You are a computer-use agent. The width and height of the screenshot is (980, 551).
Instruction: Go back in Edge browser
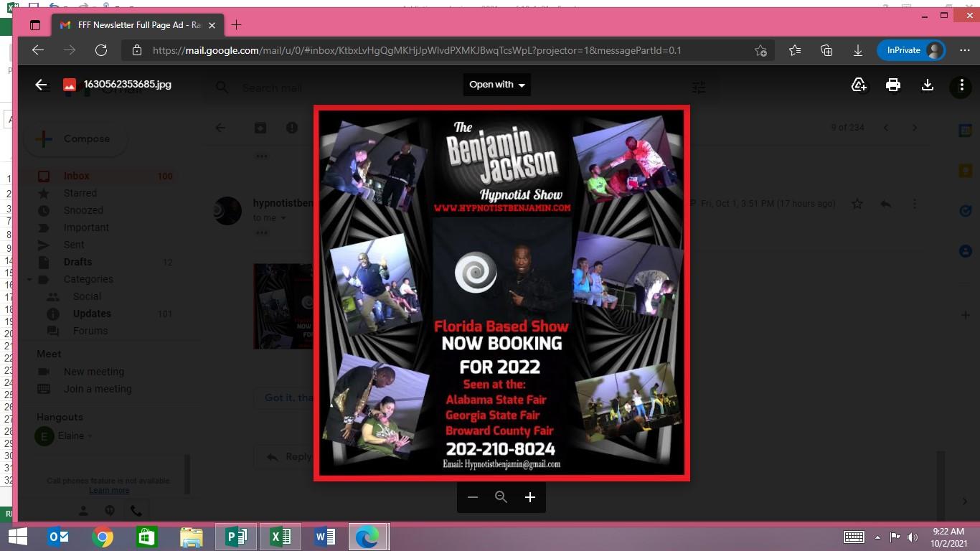click(x=38, y=50)
